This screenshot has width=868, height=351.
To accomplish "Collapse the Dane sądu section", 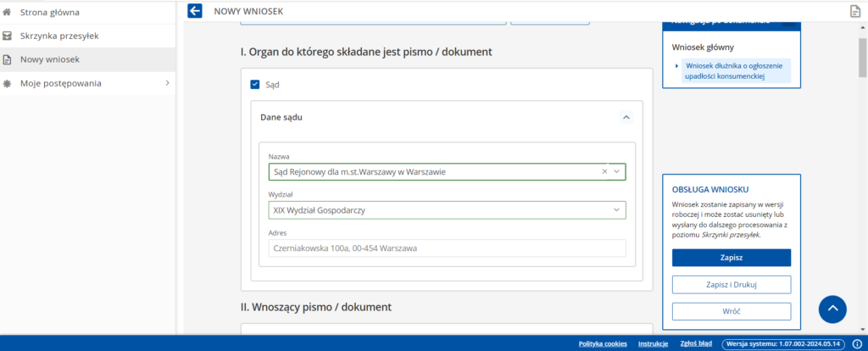I will pos(626,117).
